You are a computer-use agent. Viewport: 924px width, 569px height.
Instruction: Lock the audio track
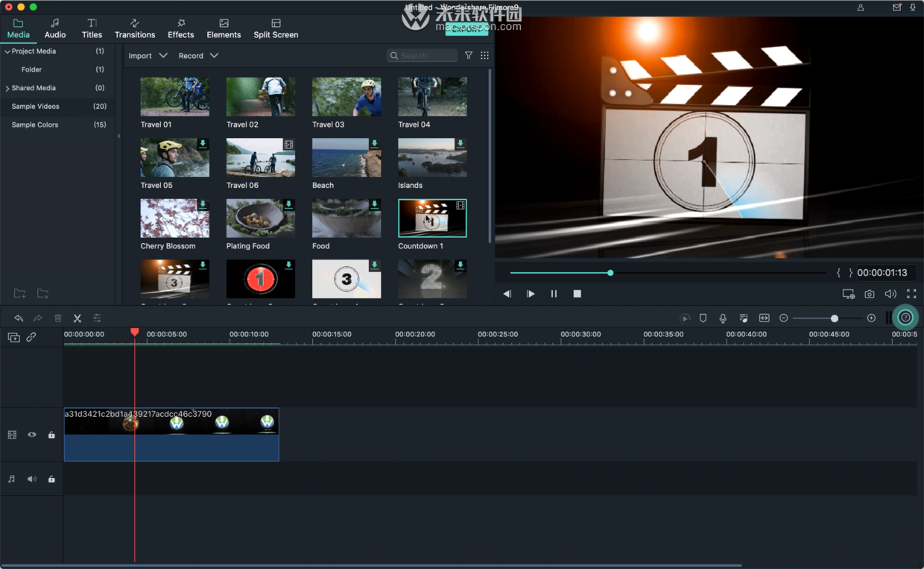[51, 479]
